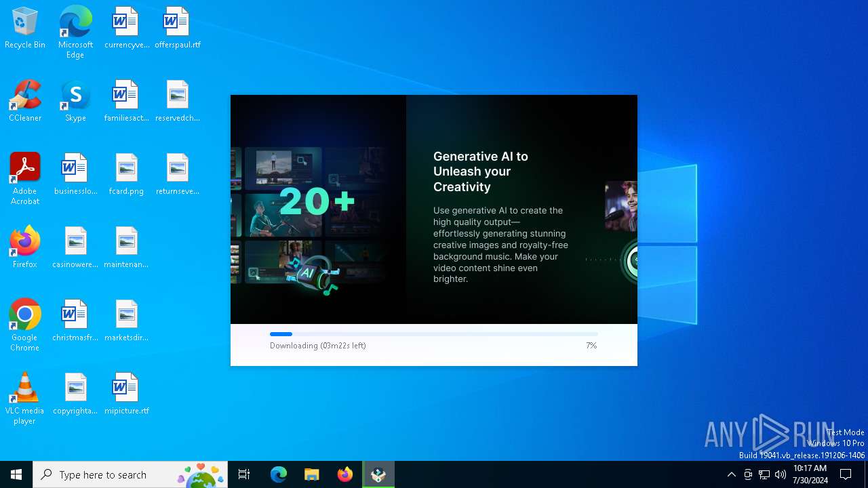Show hidden system tray icons

click(x=731, y=474)
